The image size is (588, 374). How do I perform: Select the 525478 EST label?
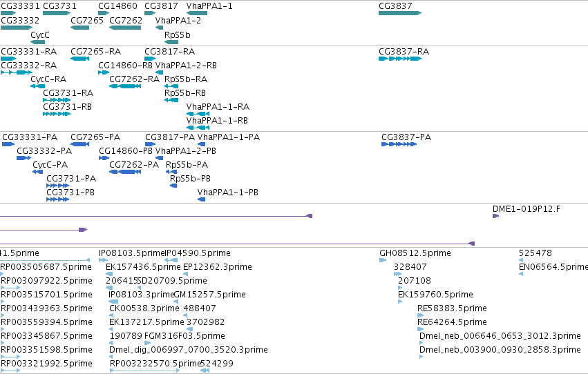click(535, 253)
